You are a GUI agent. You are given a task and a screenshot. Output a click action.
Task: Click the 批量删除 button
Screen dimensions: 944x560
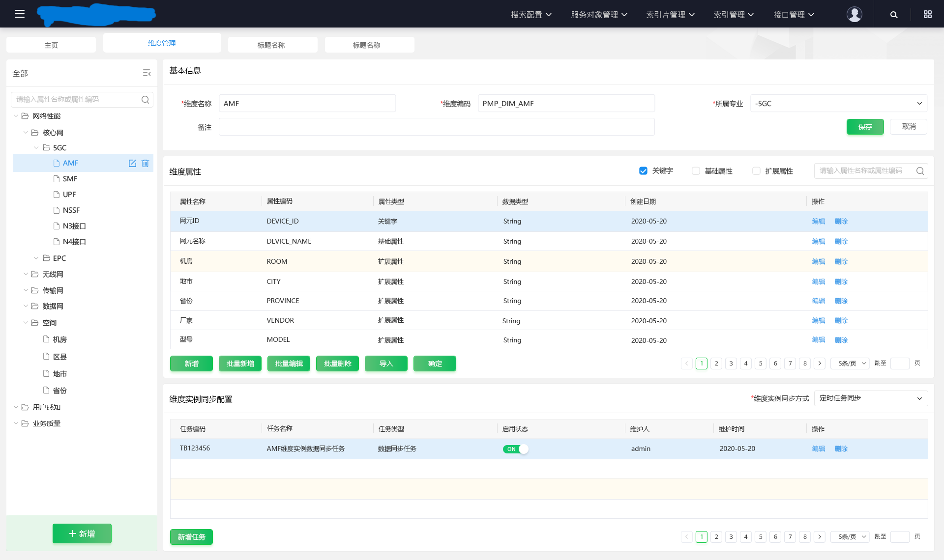[337, 364]
